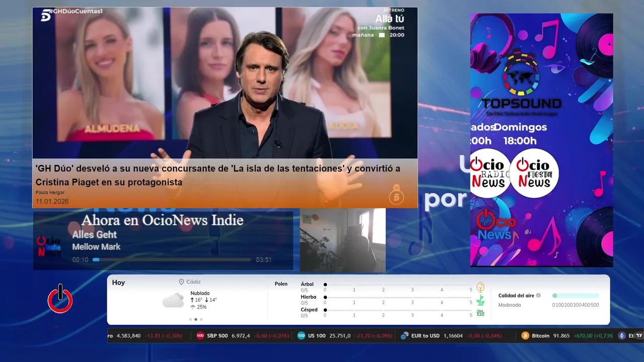Image resolution: width=644 pixels, height=362 pixels.
Task: Click the S&P 500 ticker badge
Action: (200, 335)
